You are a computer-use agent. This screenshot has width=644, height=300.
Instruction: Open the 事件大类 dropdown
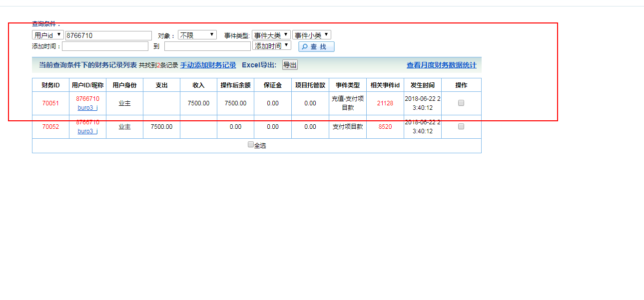[271, 35]
